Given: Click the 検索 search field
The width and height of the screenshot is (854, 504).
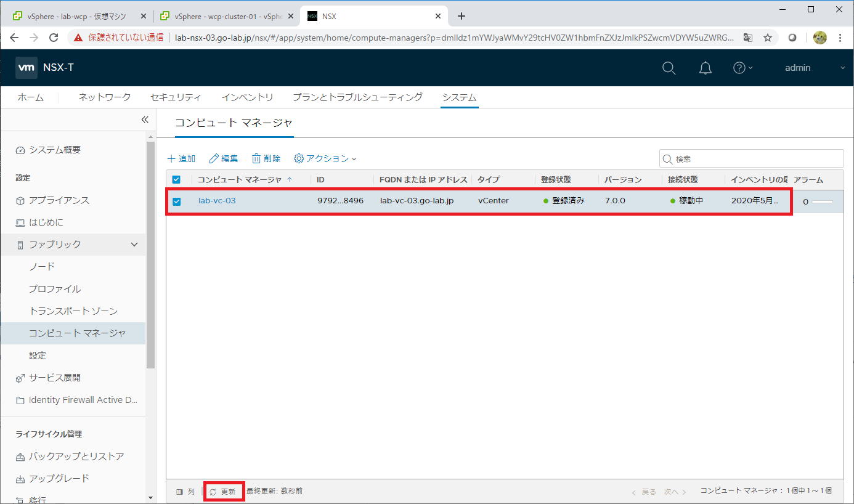Looking at the screenshot, I should [751, 158].
